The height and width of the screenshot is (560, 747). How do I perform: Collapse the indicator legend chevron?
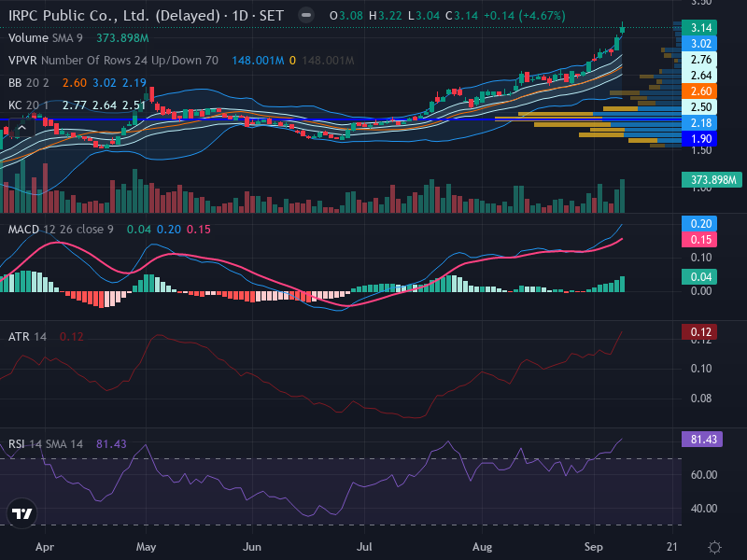pyautogui.click(x=21, y=128)
